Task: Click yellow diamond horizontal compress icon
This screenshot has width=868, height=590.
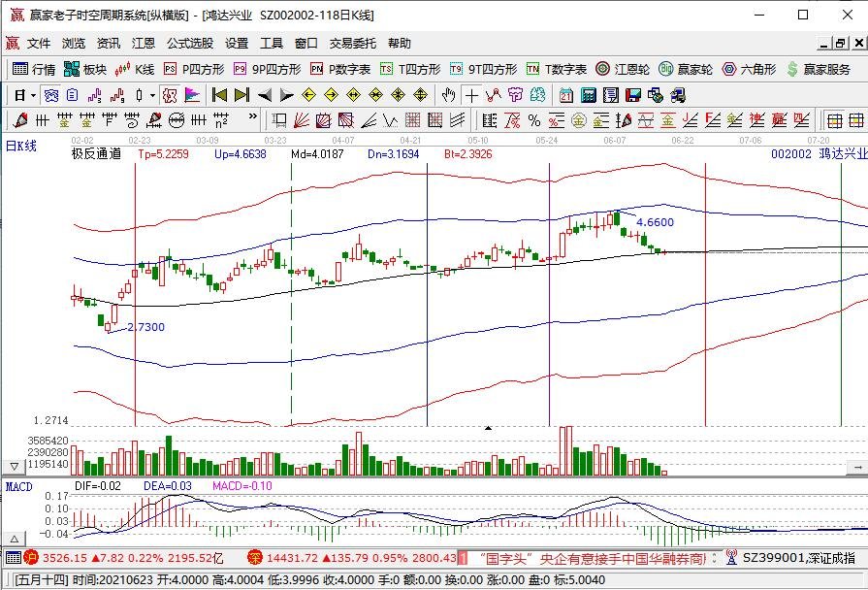Action: (376, 96)
